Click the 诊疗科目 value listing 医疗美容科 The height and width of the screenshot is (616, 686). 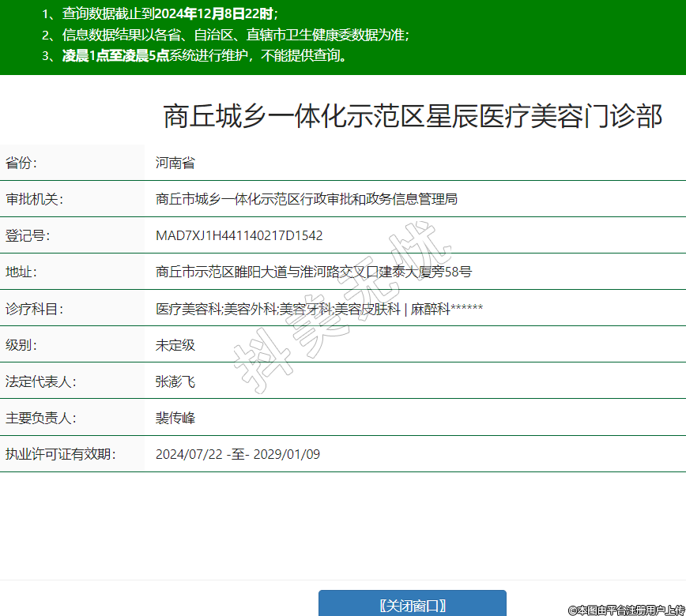[x=318, y=309]
